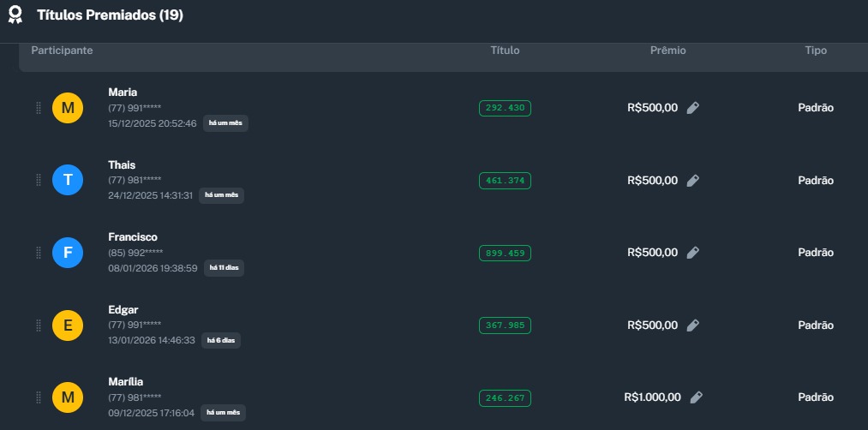The height and width of the screenshot is (430, 868).
Task: Click the award ribbon icon in header
Action: [15, 15]
